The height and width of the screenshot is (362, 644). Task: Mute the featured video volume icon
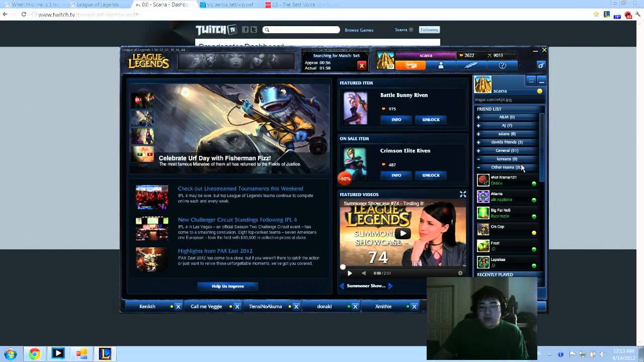coord(364,273)
